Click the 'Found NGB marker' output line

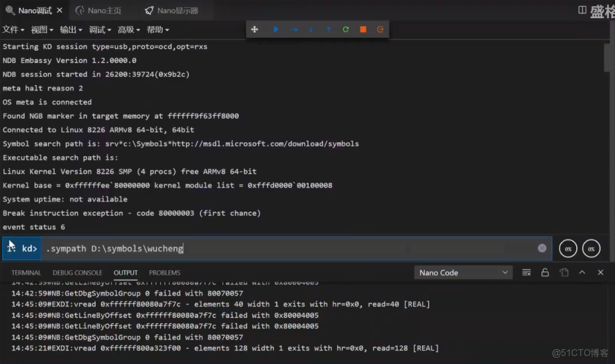121,116
